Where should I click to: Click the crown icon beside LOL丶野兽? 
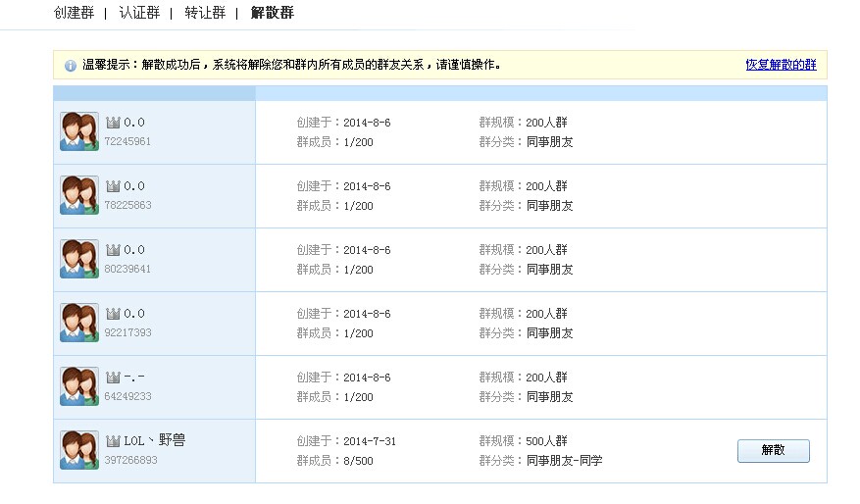click(113, 440)
